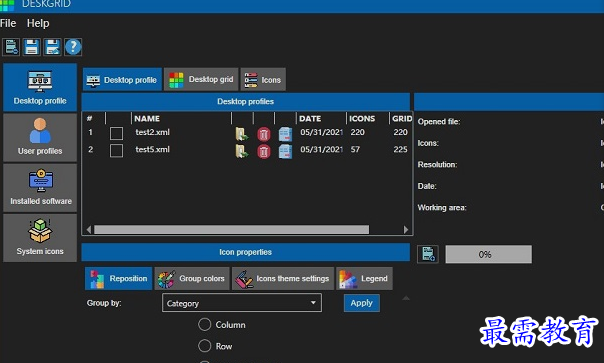Collapse the panel using the small up arrow
Image resolution: width=604 pixels, height=363 pixels.
(406, 298)
